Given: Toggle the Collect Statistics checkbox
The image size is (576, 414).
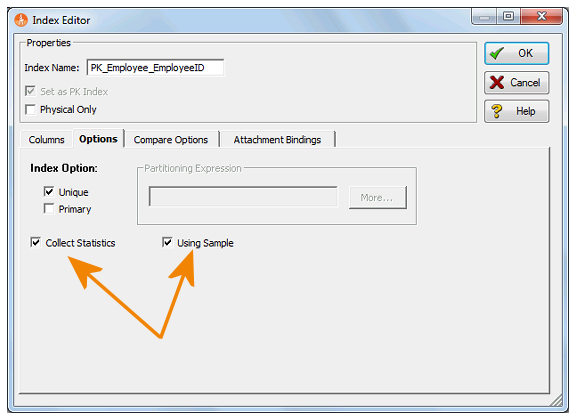Looking at the screenshot, I should pyautogui.click(x=35, y=242).
